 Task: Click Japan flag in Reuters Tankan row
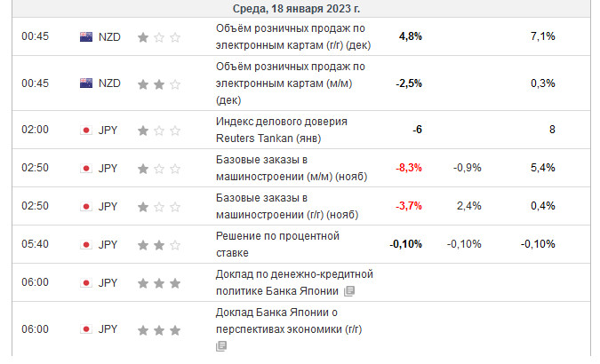tap(86, 130)
